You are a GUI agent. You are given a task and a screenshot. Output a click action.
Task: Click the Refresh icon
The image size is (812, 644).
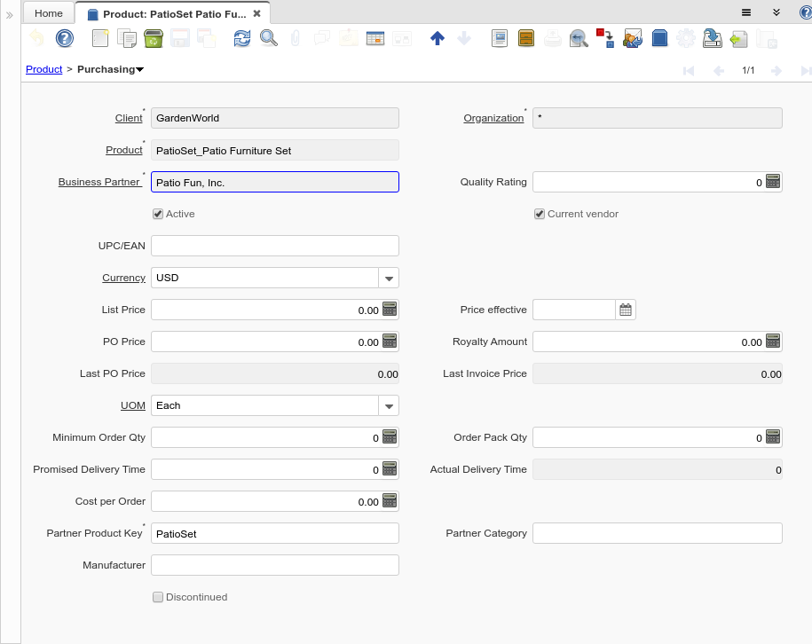point(242,38)
